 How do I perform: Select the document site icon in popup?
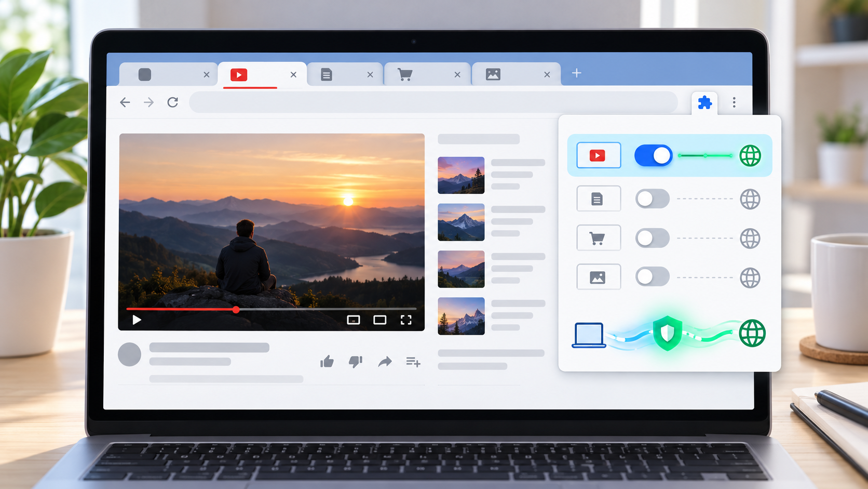click(x=599, y=199)
